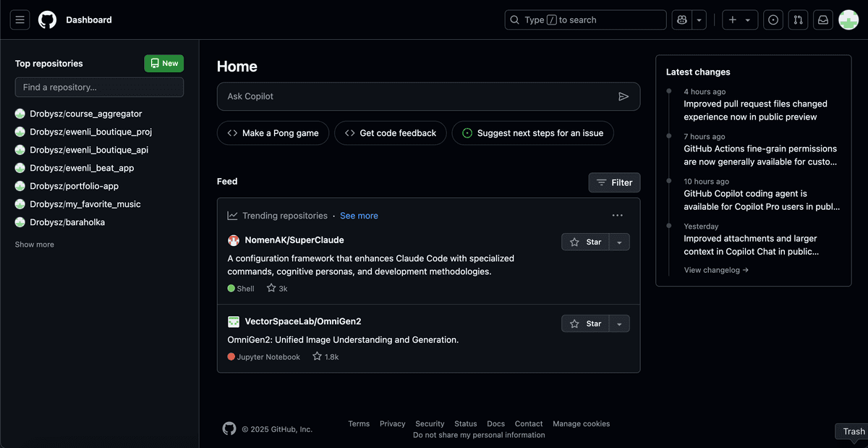
Task: Open the Drobysz/my_favorite_music repository
Action: pyautogui.click(x=85, y=204)
